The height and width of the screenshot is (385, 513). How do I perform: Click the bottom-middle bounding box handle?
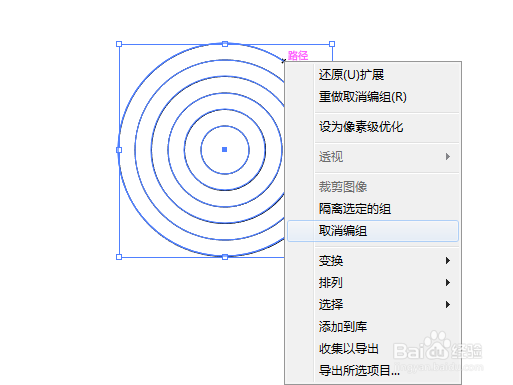[x=225, y=257]
